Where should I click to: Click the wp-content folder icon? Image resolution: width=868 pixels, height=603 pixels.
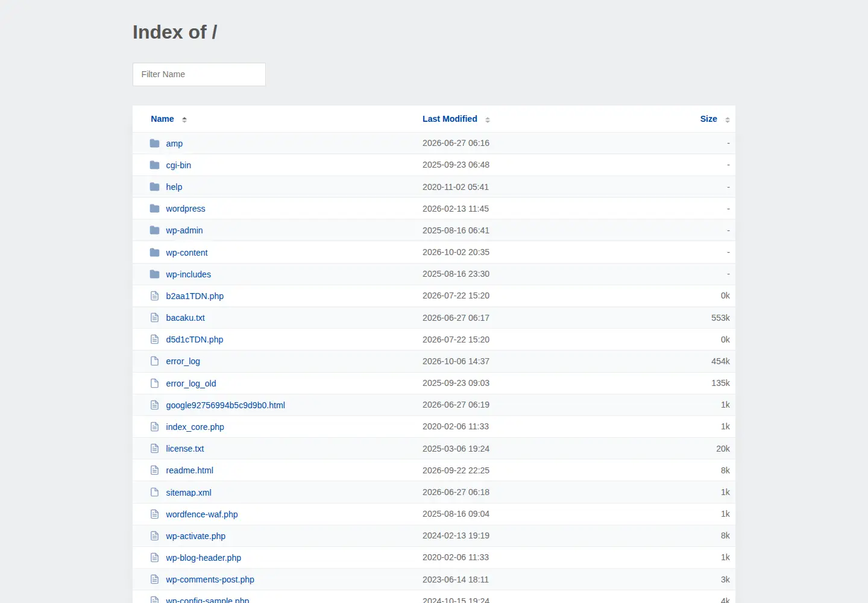coord(155,253)
